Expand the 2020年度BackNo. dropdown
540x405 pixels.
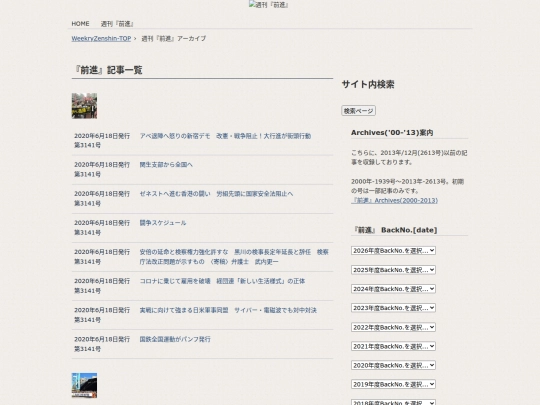[393, 365]
